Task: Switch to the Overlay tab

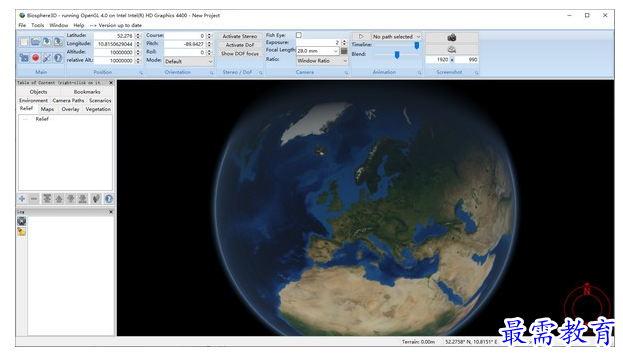Action: 70,109
